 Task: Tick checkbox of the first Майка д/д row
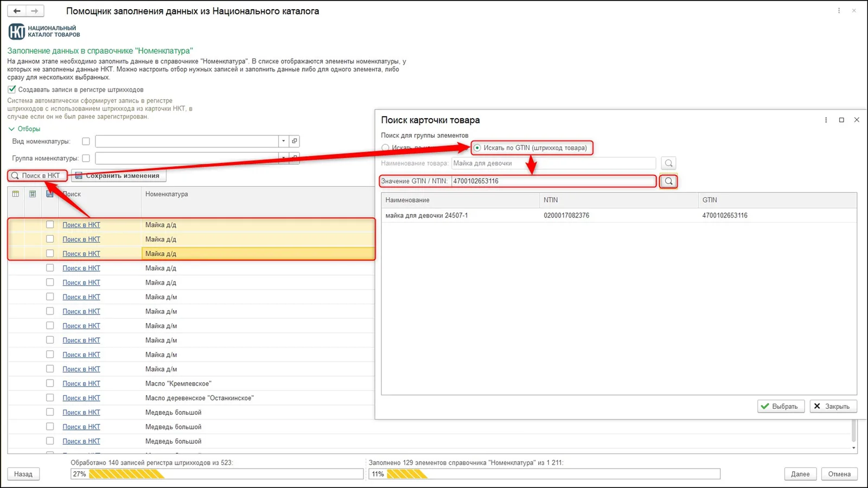coord(50,224)
